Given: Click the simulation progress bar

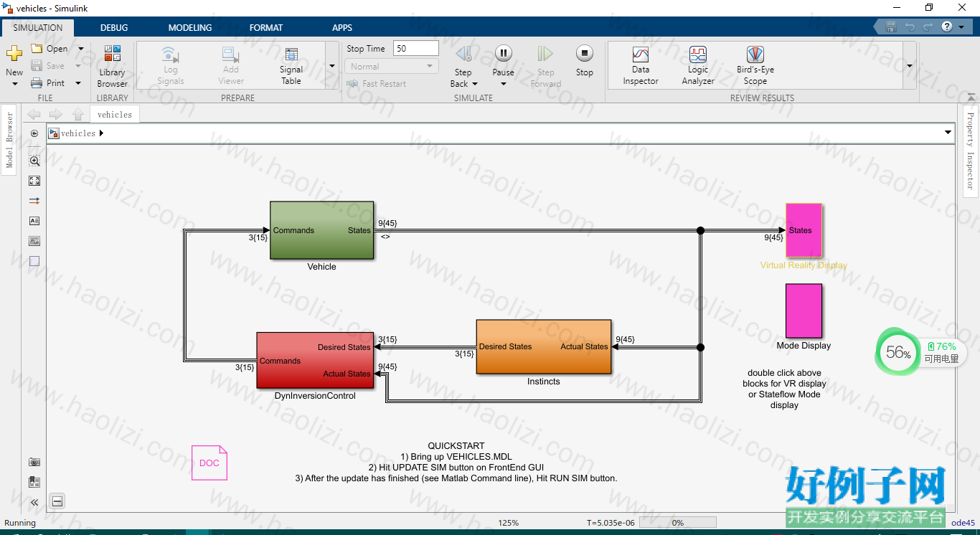Looking at the screenshot, I should coord(677,523).
